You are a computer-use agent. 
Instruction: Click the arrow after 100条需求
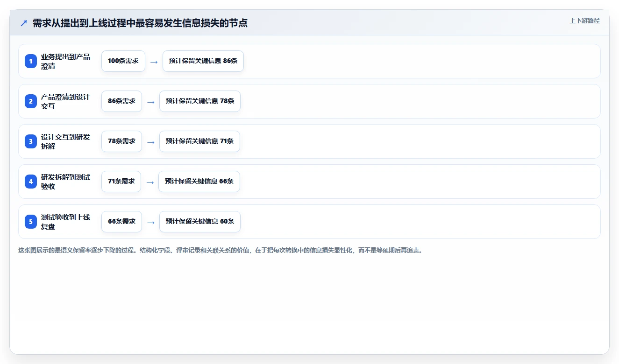tap(154, 62)
